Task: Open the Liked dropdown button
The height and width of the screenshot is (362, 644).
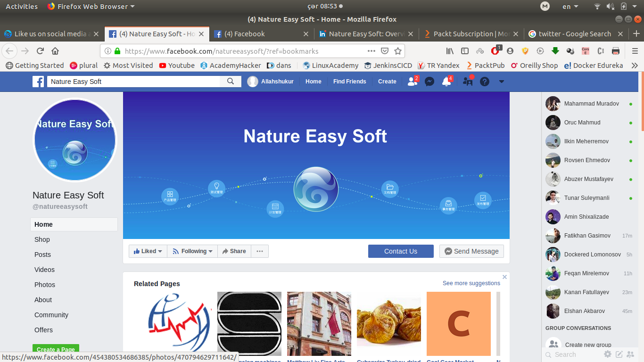Action: pos(148,251)
